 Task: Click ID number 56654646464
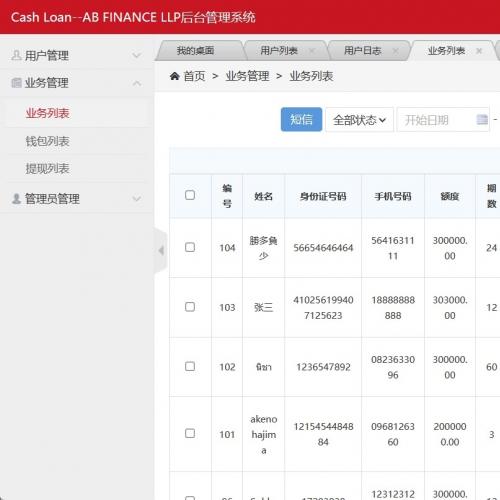point(323,248)
